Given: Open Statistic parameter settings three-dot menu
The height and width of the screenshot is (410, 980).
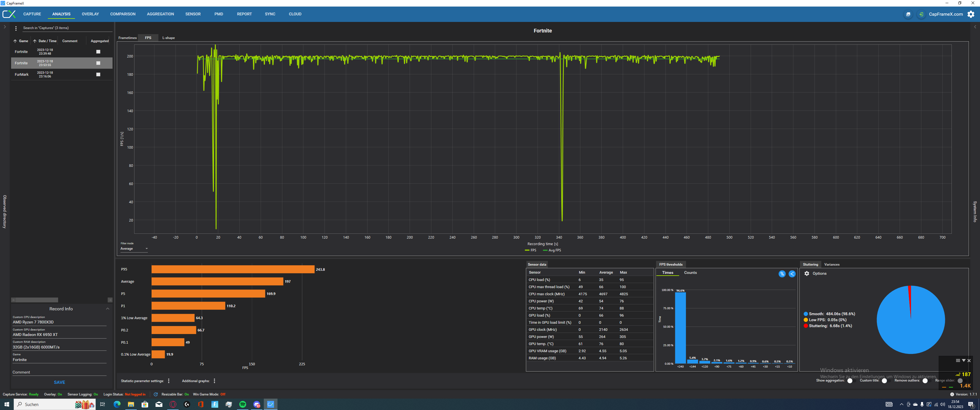Looking at the screenshot, I should point(169,381).
